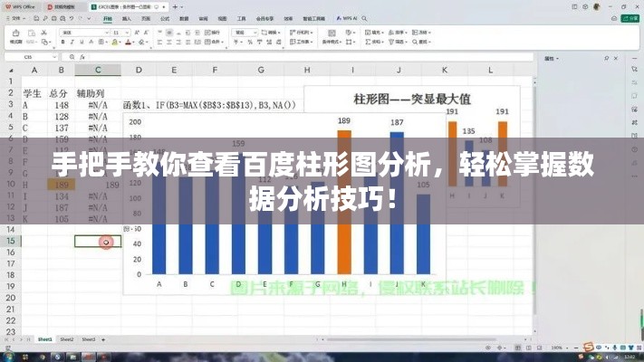The width and height of the screenshot is (644, 362).
Task: Open the Sheet3 worksheet tab
Action: pos(89,339)
